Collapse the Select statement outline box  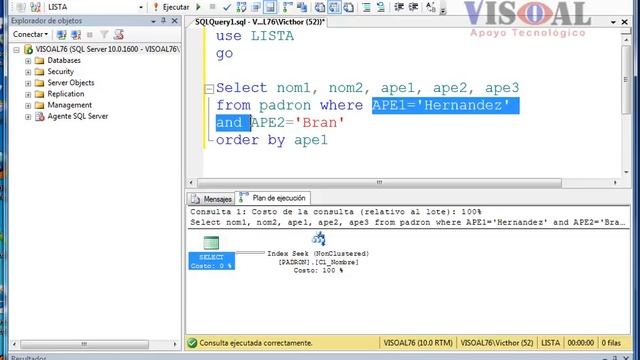coord(209,89)
